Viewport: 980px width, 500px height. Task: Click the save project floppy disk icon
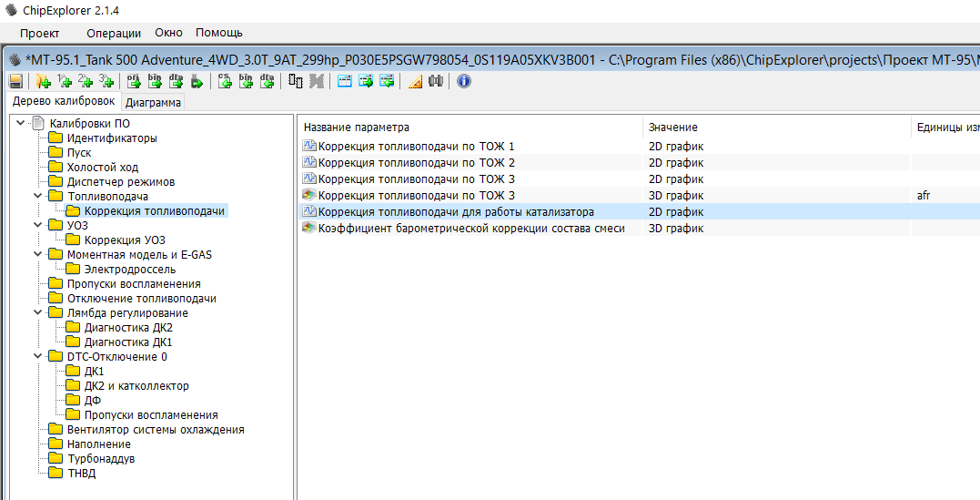click(x=15, y=81)
